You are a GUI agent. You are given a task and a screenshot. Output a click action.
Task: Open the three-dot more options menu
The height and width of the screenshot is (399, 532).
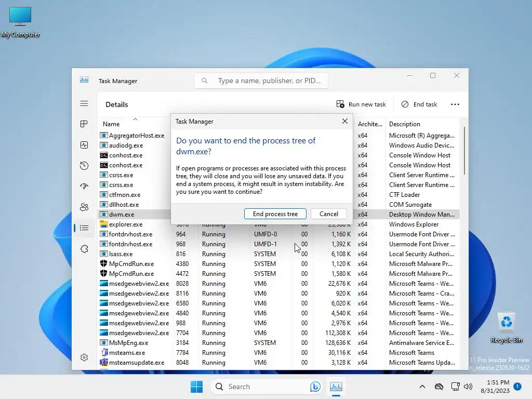pyautogui.click(x=455, y=104)
